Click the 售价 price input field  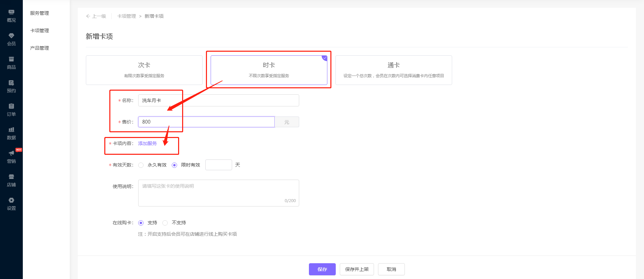[206, 122]
